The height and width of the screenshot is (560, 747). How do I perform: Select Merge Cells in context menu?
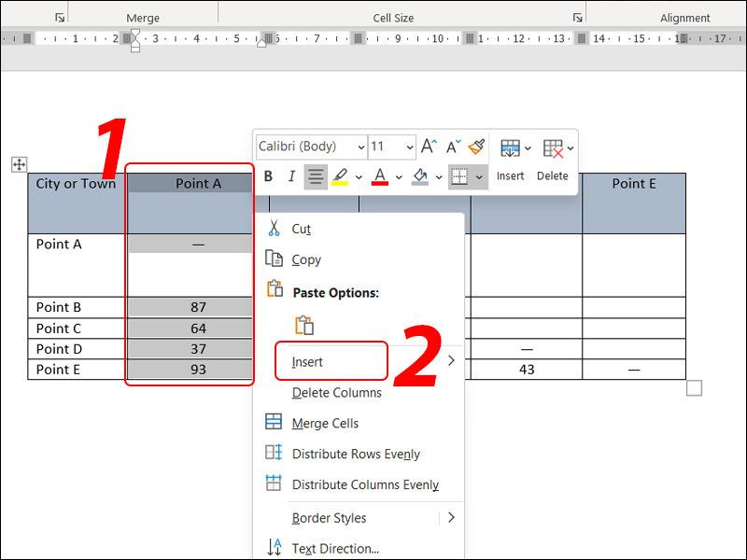[x=325, y=424]
